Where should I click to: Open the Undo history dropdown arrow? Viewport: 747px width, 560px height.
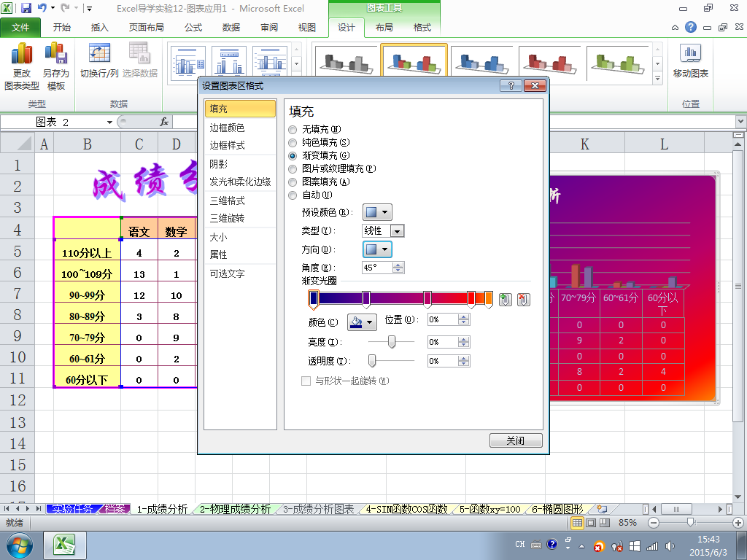53,8
